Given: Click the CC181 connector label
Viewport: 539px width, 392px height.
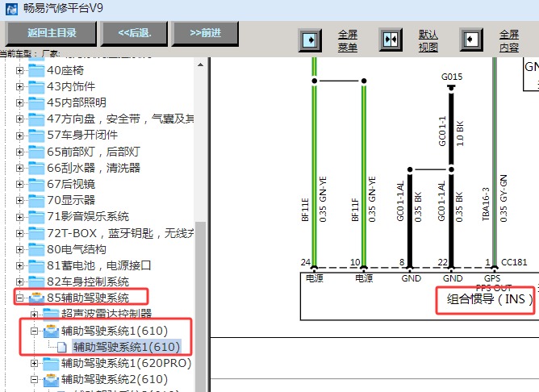Looking at the screenshot, I should coord(514,262).
